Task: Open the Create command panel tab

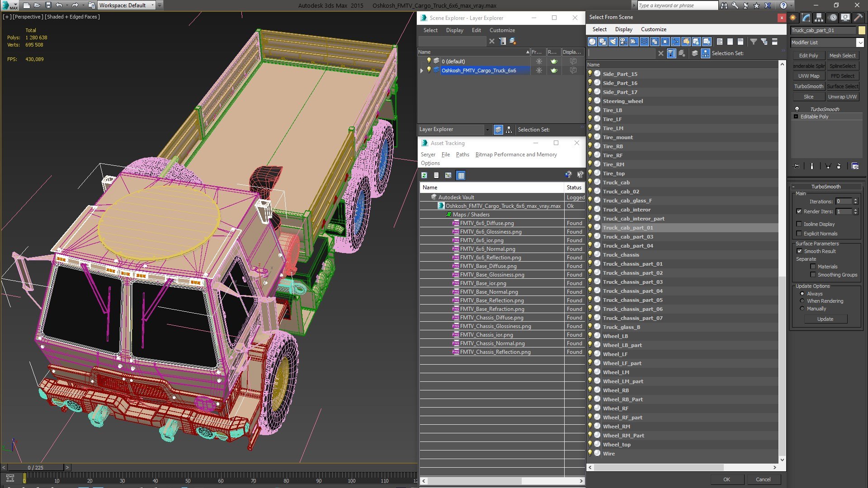Action: (793, 18)
